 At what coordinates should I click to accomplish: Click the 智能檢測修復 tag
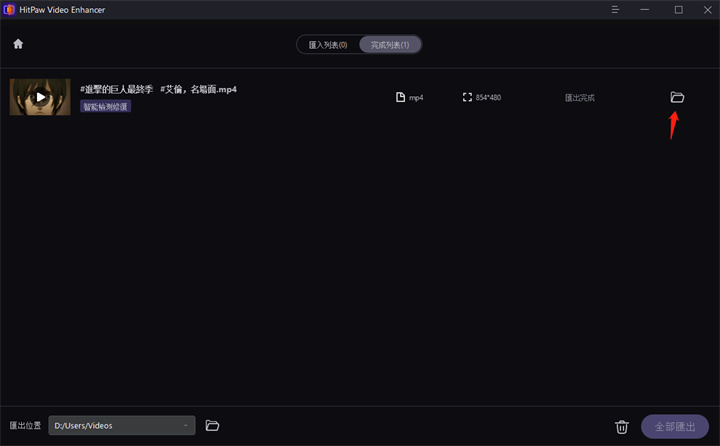pos(105,106)
